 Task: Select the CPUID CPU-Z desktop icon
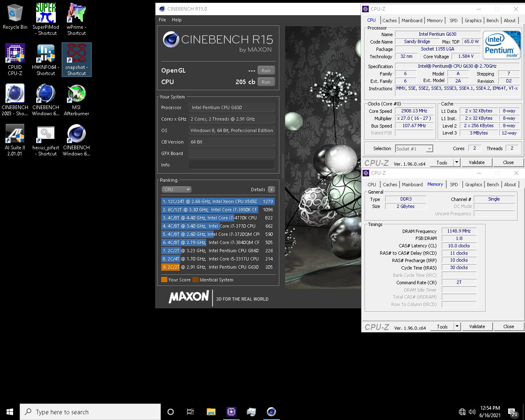pos(15,59)
